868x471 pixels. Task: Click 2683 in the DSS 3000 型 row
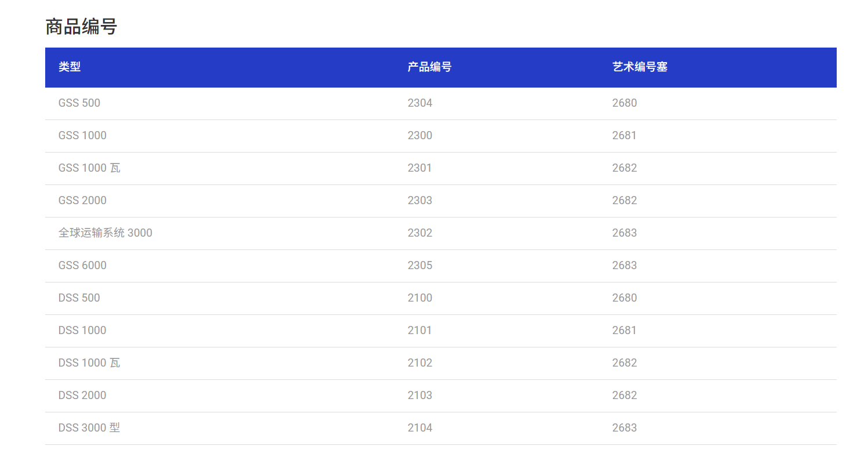tap(625, 428)
